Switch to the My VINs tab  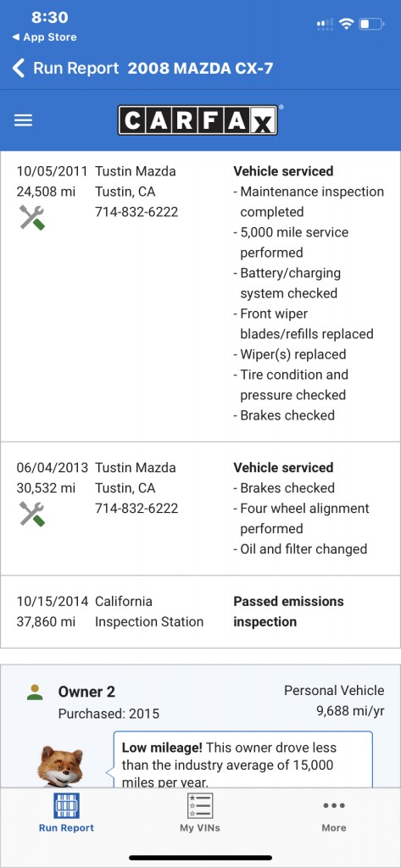200,813
